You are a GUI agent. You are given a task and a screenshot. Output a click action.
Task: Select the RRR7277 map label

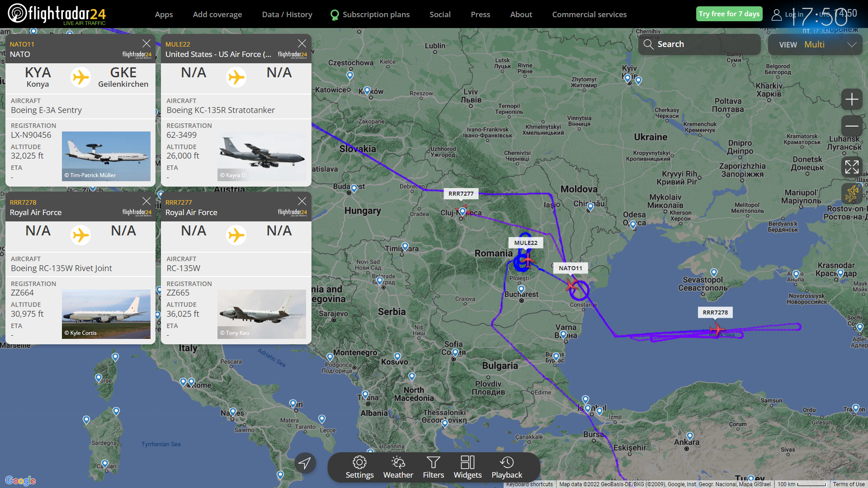pos(461,193)
